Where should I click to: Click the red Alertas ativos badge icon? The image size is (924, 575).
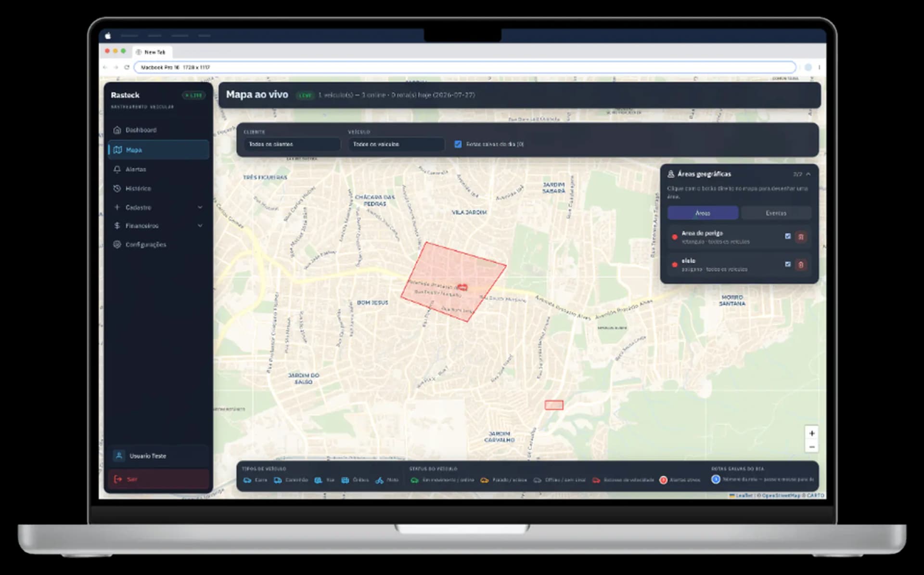[663, 480]
